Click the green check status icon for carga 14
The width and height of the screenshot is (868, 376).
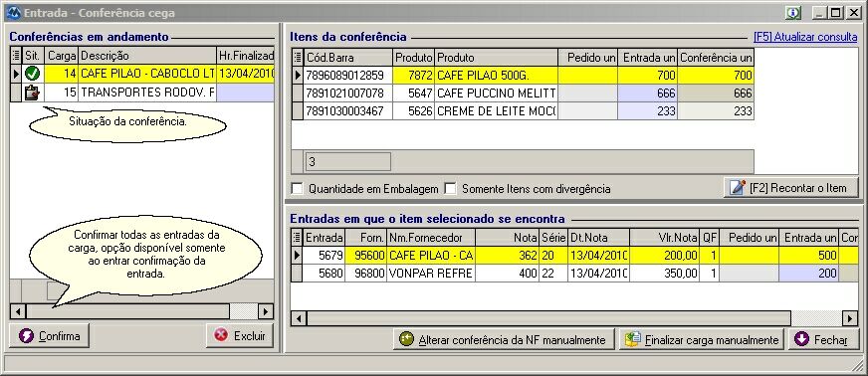tap(32, 73)
